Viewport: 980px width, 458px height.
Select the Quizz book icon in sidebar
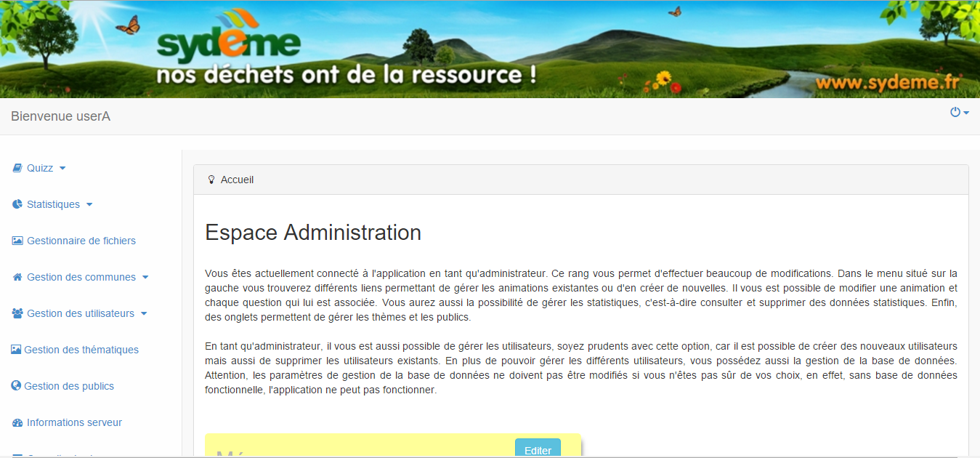click(16, 168)
